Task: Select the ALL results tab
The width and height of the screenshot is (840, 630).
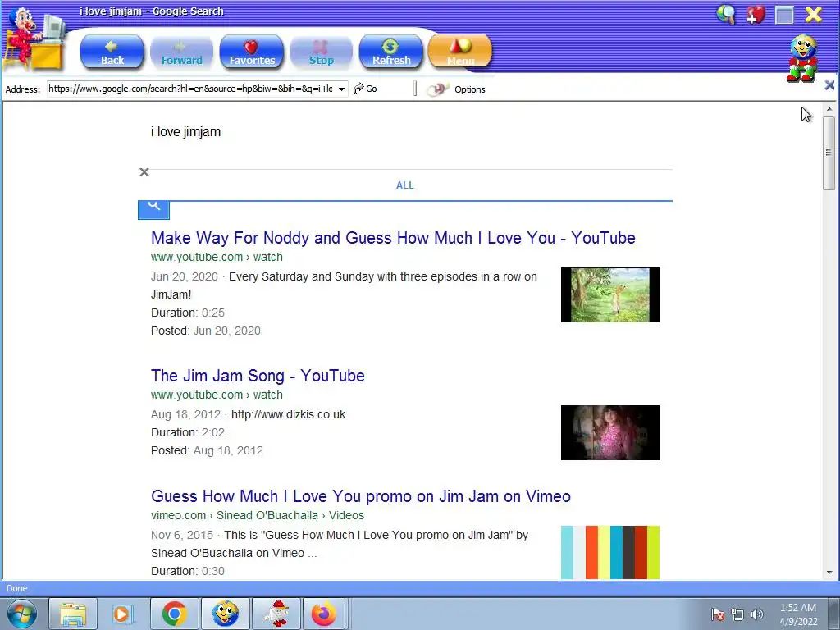Action: coord(405,185)
